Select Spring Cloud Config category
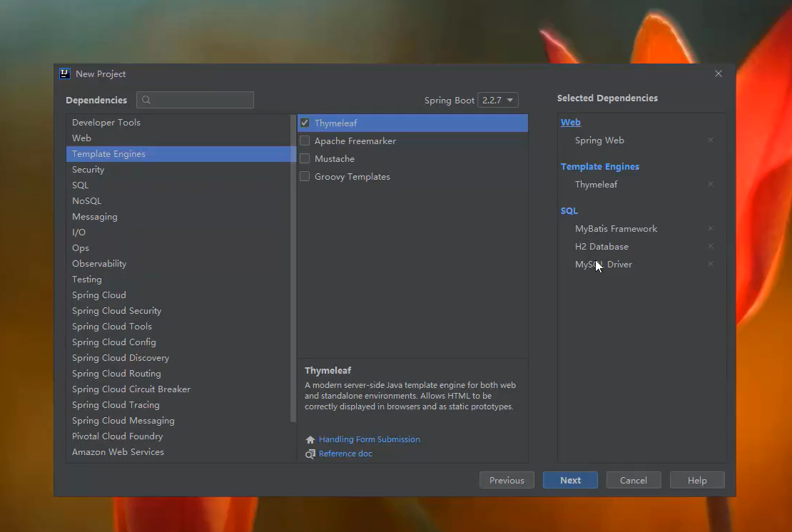This screenshot has width=792, height=532. [x=179, y=342]
